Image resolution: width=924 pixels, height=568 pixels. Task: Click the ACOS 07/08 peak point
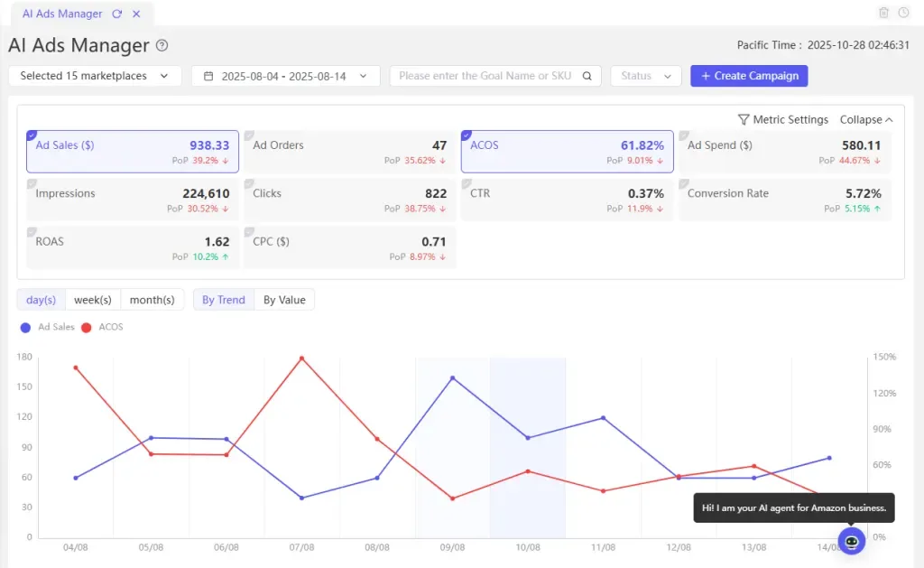[x=301, y=358]
